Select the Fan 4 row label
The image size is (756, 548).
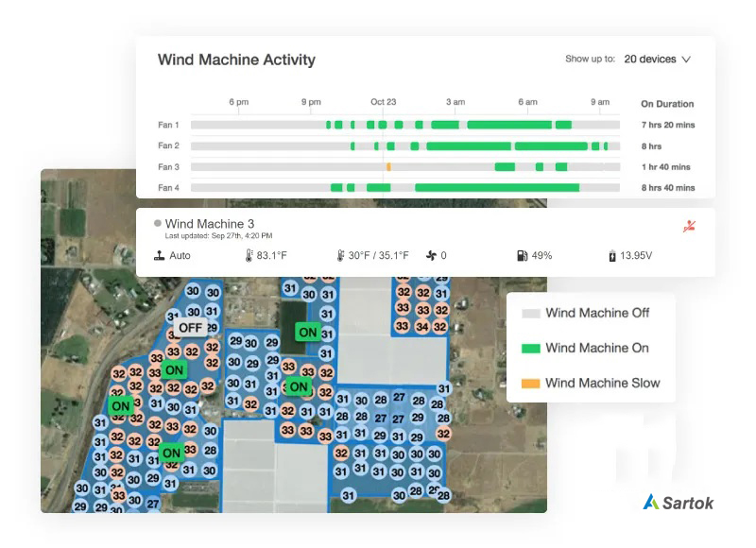pyautogui.click(x=168, y=187)
